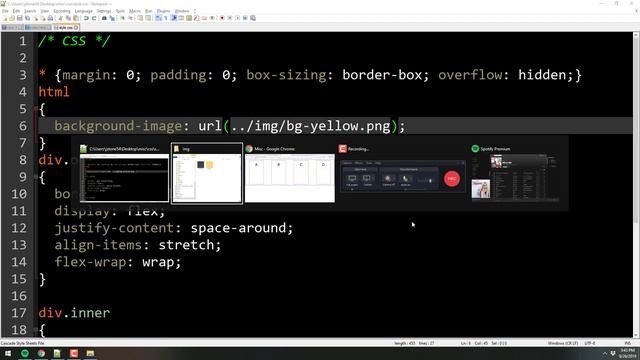This screenshot has height=360, width=640.
Task: Open Find using the binoculars toolbar icon
Action: click(104, 18)
